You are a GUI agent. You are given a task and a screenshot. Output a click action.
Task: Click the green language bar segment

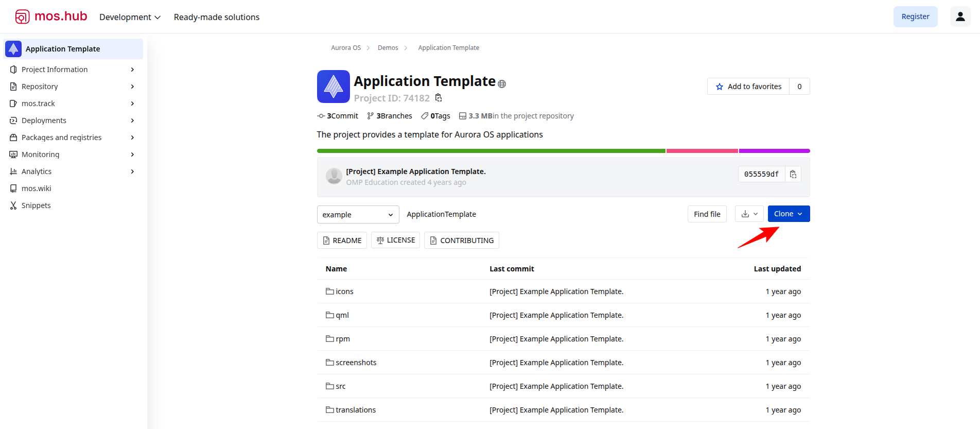coord(491,151)
